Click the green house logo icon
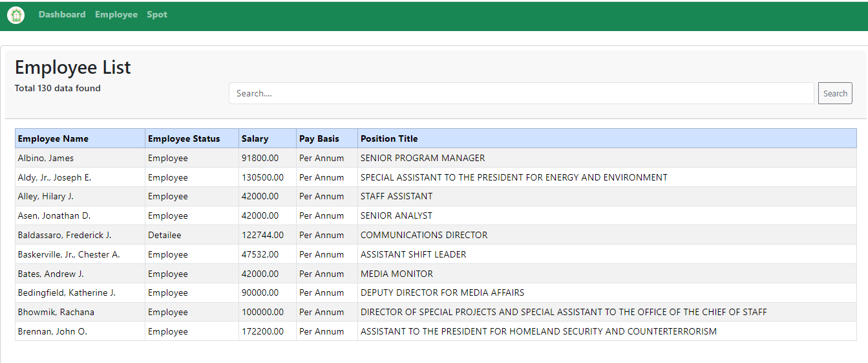The width and height of the screenshot is (868, 363). tap(16, 15)
